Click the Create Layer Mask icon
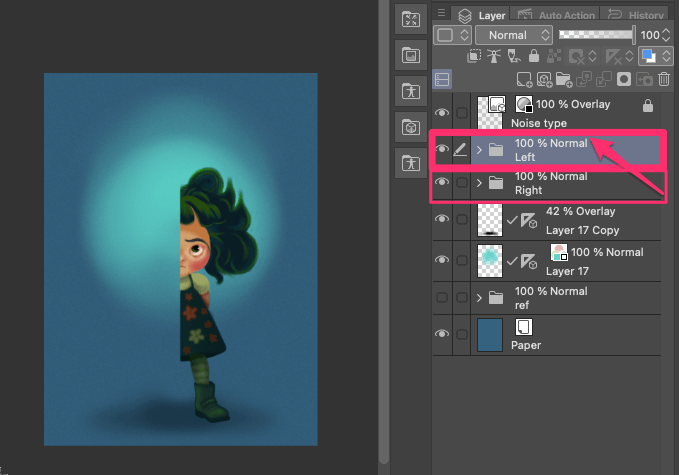This screenshot has width=679, height=475. pyautogui.click(x=624, y=79)
